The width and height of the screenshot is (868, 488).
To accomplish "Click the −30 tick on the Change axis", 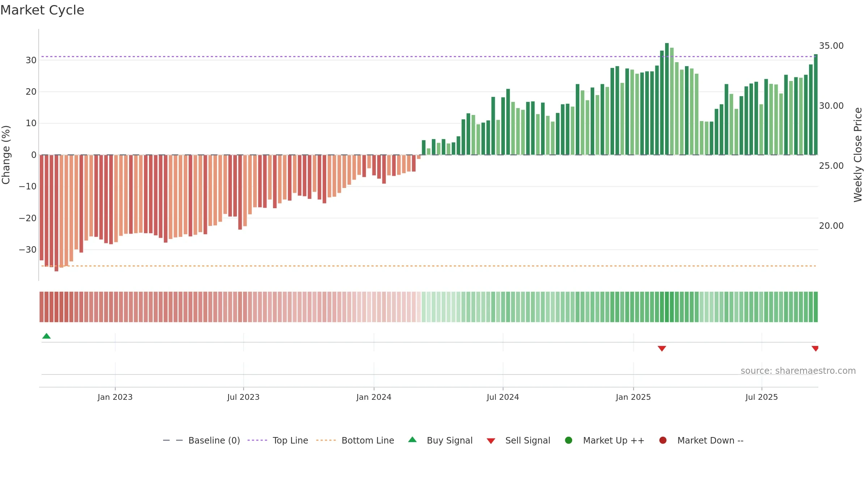I will click(28, 250).
